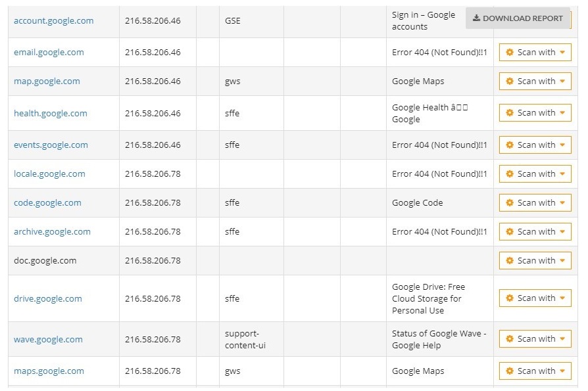Open the account.google.com link
The image size is (588, 391).
coord(54,20)
